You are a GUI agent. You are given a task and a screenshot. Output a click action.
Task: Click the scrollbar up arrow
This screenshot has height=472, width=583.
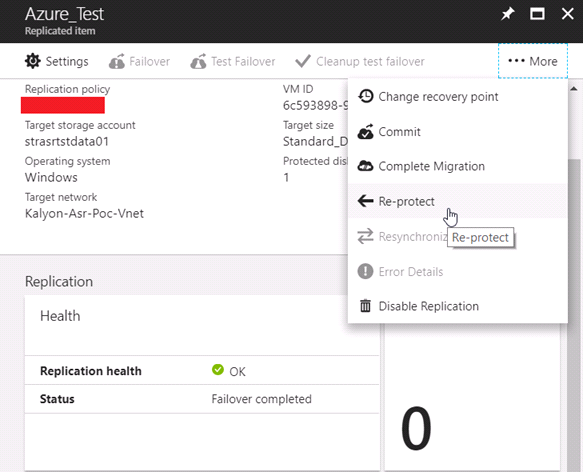[x=574, y=89]
